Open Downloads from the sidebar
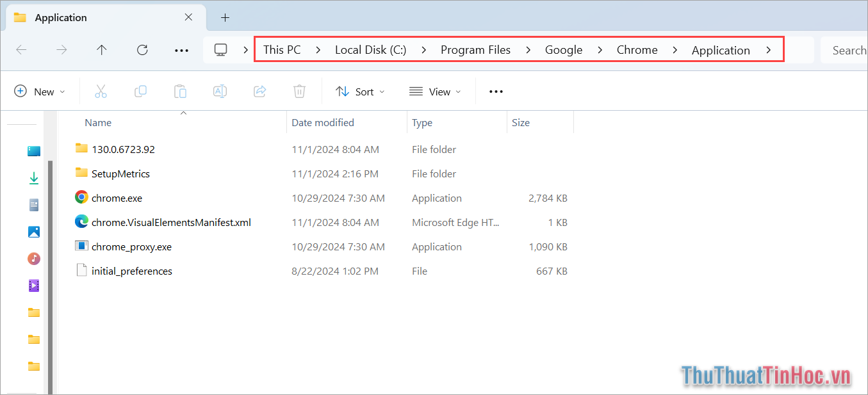868x395 pixels. point(34,177)
